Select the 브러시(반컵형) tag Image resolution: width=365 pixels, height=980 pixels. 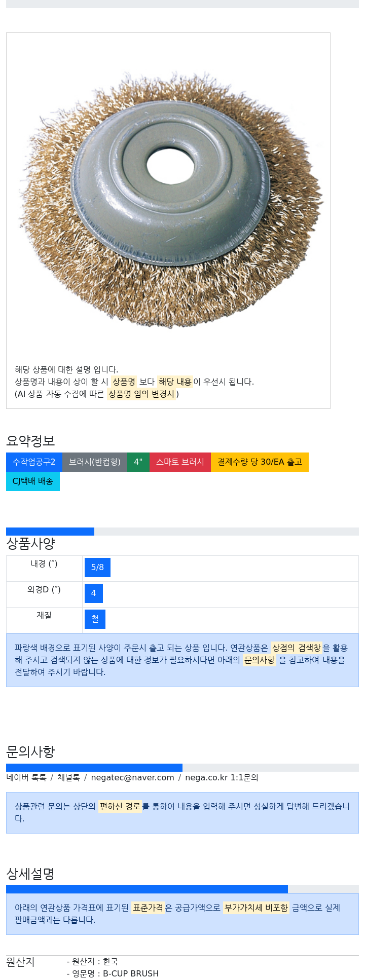95,462
